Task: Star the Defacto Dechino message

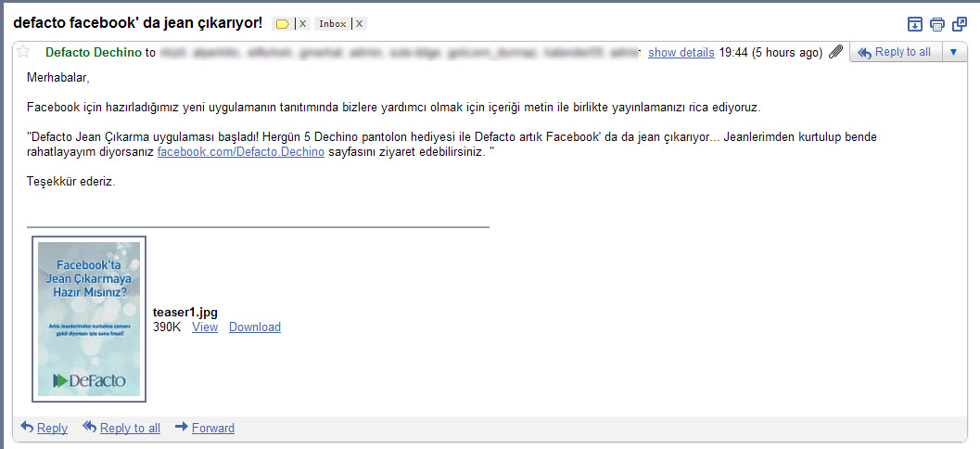Action: coord(23,52)
